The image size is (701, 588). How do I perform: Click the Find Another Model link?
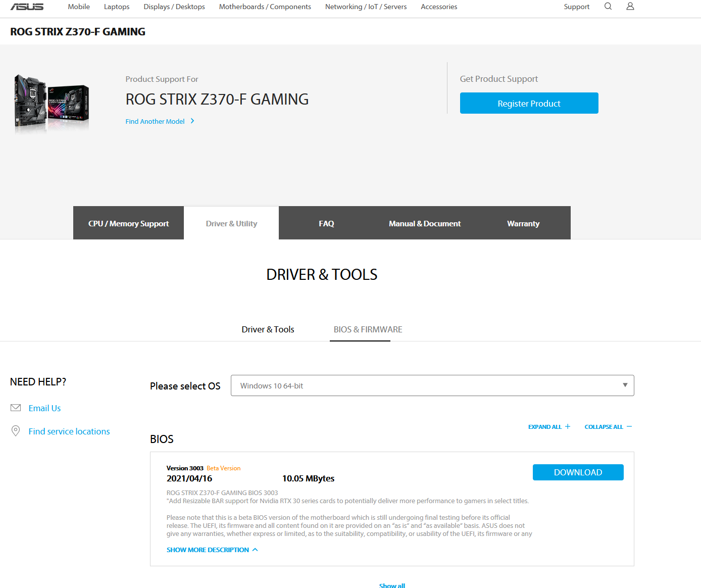point(155,121)
